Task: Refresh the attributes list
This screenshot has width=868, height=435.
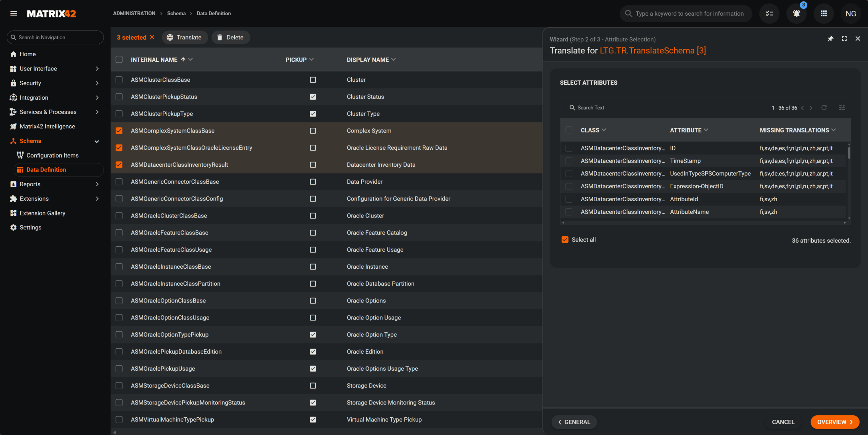Action: pyautogui.click(x=824, y=108)
